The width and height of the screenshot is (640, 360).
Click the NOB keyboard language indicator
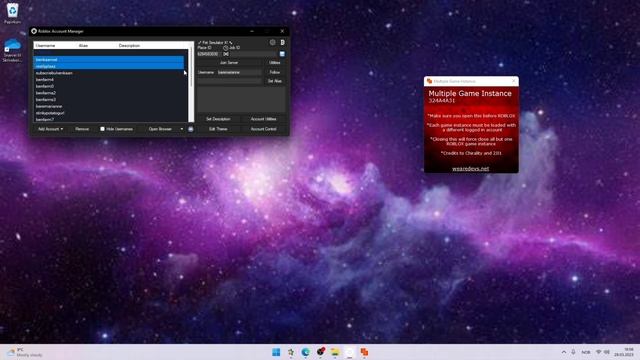tap(586, 352)
